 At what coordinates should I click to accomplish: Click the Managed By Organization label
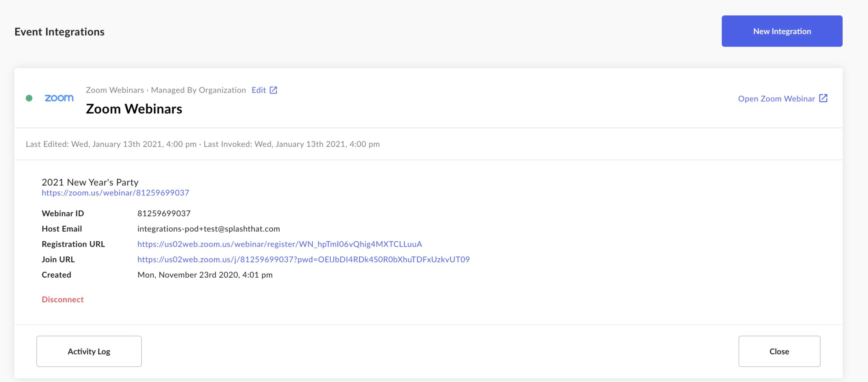(198, 90)
